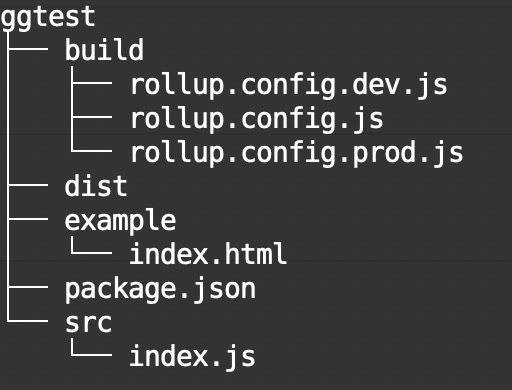Open the src folder
This screenshot has width=512, height=390.
[88, 323]
